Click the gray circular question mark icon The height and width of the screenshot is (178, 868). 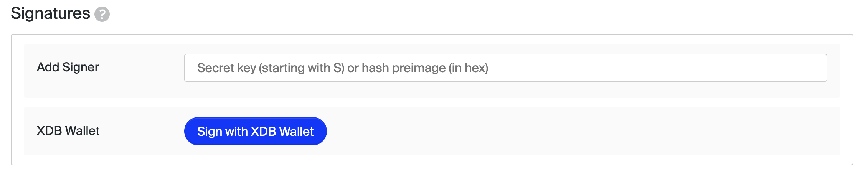click(x=102, y=15)
